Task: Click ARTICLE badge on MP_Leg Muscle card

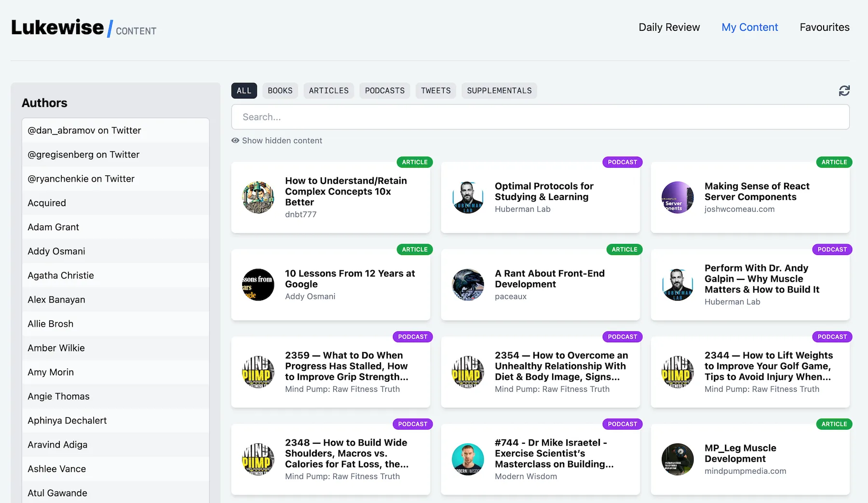Action: tap(834, 424)
